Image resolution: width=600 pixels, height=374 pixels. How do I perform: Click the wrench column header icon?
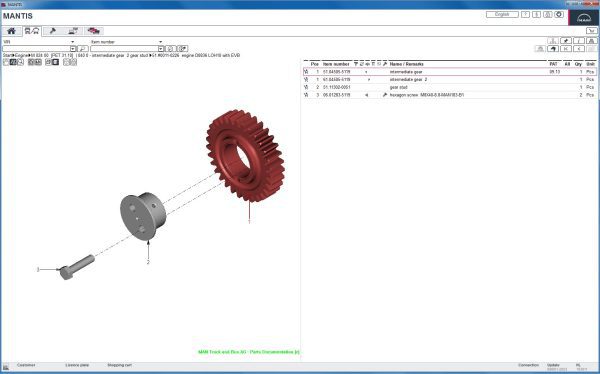(x=385, y=64)
